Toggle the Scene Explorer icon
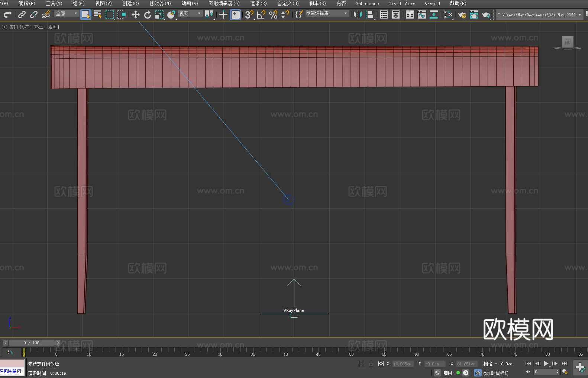The image size is (588, 378). click(384, 14)
